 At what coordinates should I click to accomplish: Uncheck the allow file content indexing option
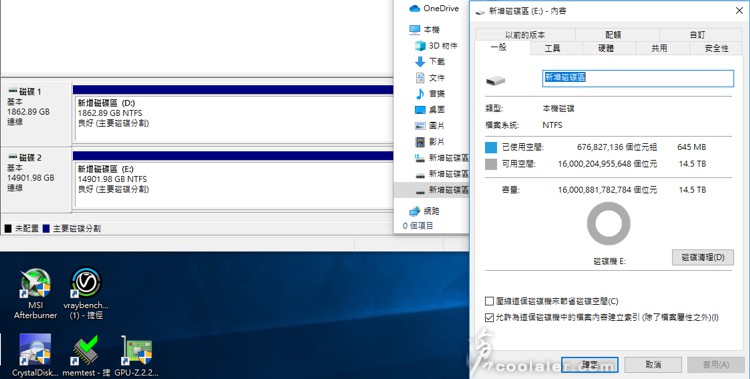(x=489, y=317)
